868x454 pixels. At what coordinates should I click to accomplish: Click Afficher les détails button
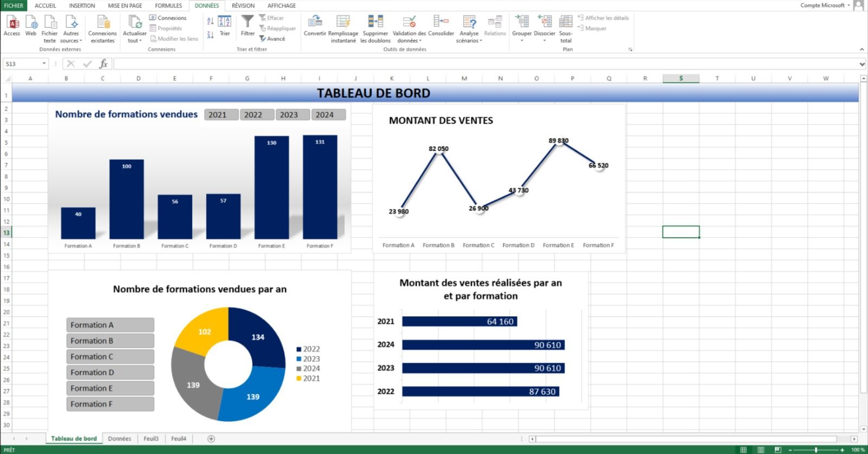[x=603, y=18]
